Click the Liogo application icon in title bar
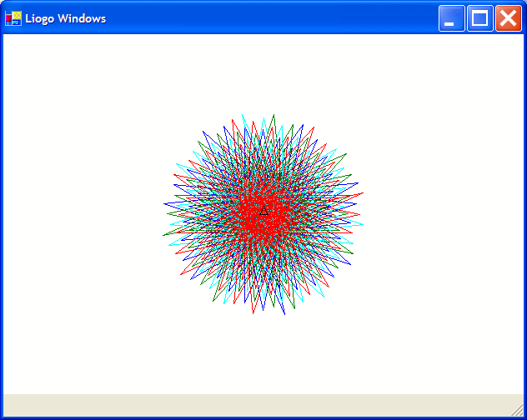This screenshot has width=527, height=420. click(13, 18)
